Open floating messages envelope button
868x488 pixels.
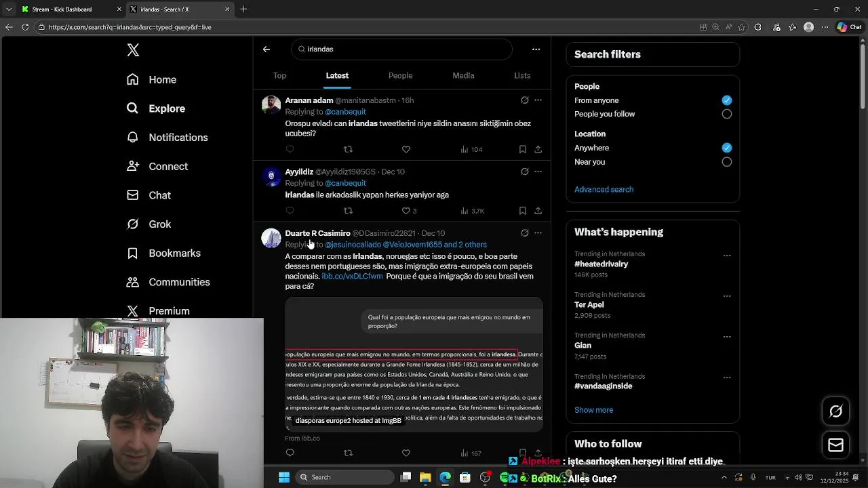point(835,445)
